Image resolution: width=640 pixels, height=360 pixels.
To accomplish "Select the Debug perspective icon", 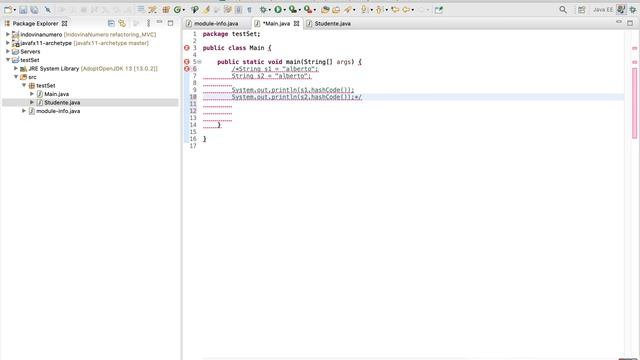I will click(633, 10).
